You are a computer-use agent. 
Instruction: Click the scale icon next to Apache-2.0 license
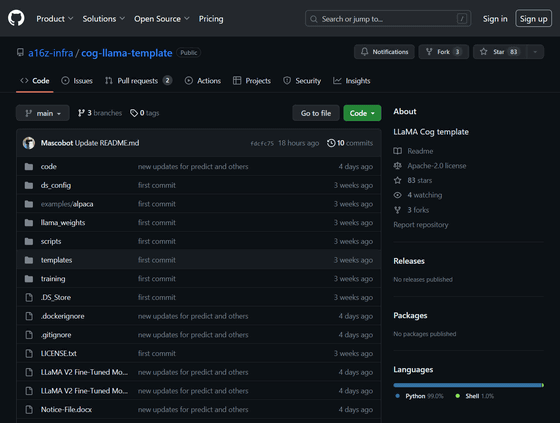click(x=398, y=165)
